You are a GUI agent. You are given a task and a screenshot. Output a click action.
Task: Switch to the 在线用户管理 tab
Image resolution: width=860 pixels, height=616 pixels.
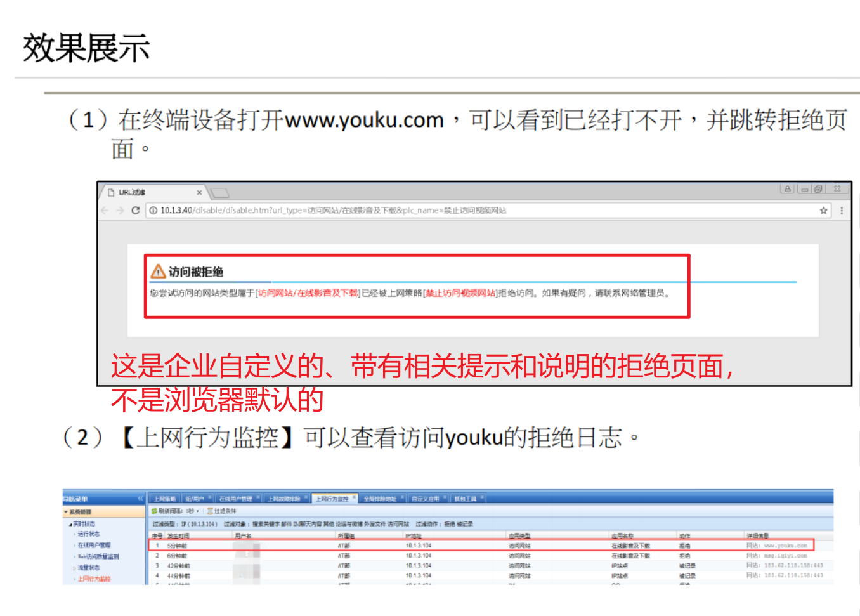pos(238,499)
